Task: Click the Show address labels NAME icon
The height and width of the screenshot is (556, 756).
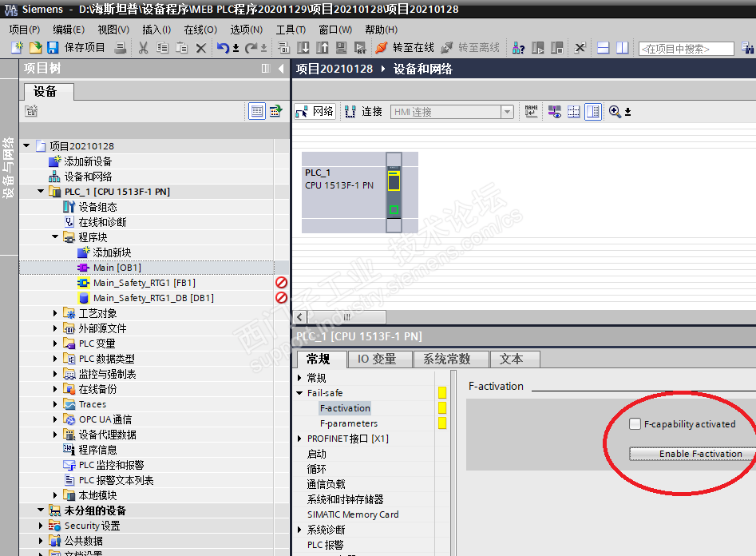Action: [532, 112]
